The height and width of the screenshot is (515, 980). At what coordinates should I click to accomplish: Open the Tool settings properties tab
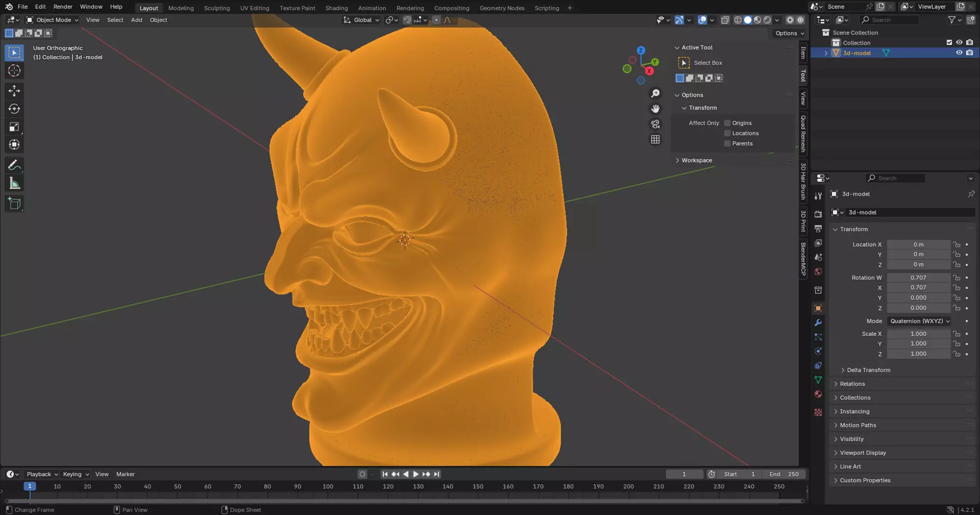(x=818, y=196)
